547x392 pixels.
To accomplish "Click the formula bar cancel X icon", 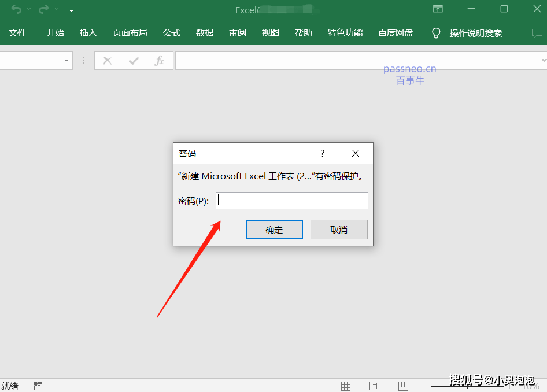I will [107, 61].
